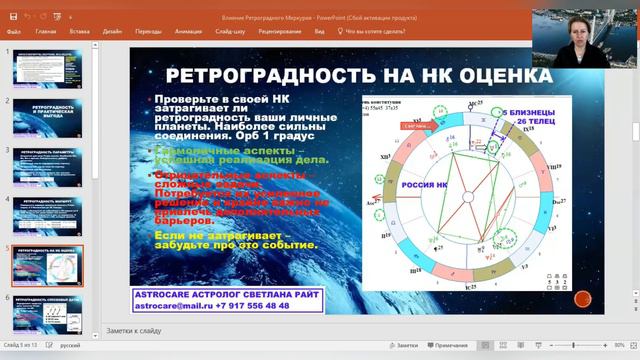Click the slide title 'РЕТРОГРАДНОСТЬ НА НК ОЦЕНКА'
The height and width of the screenshot is (360, 640).
coord(359,76)
